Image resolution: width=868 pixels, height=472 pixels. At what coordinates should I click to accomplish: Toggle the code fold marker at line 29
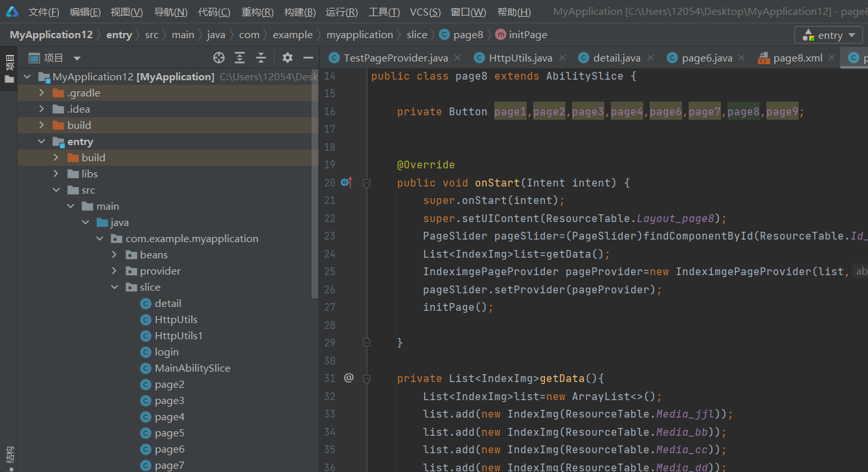tap(367, 342)
